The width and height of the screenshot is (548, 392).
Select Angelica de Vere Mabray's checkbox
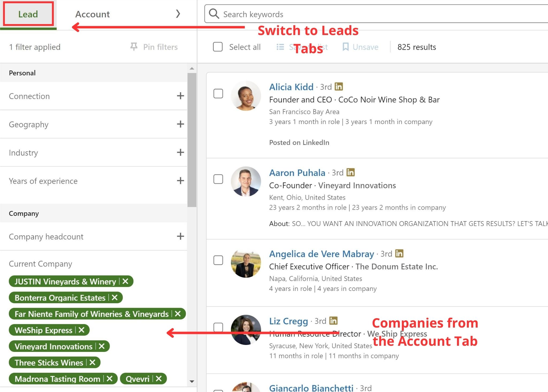pyautogui.click(x=218, y=260)
